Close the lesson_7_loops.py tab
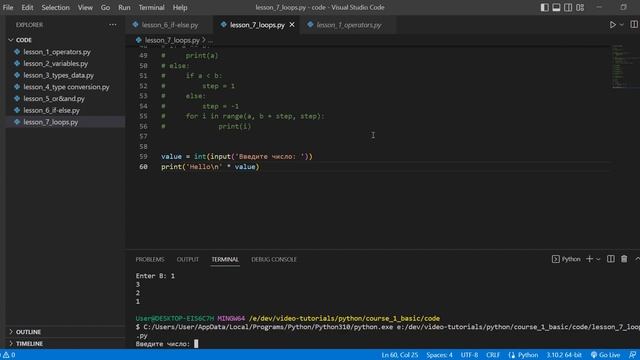The height and width of the screenshot is (360, 640). [292, 25]
